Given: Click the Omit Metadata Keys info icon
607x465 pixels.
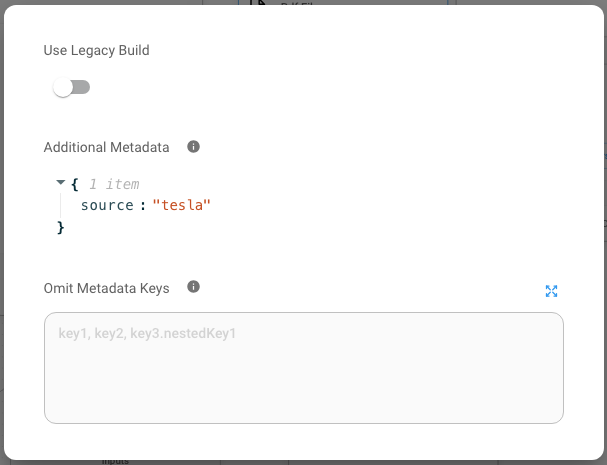Looking at the screenshot, I should [x=194, y=287].
